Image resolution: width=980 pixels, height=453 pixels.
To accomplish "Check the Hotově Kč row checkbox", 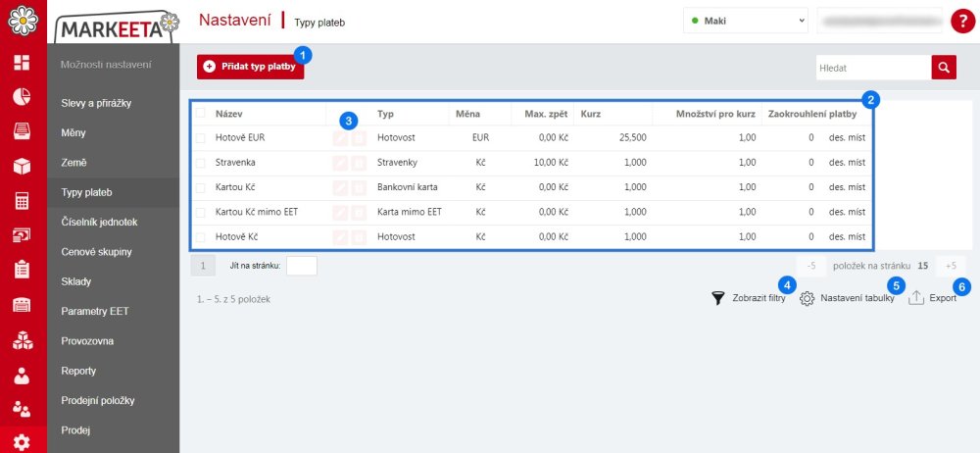I will coord(201,237).
